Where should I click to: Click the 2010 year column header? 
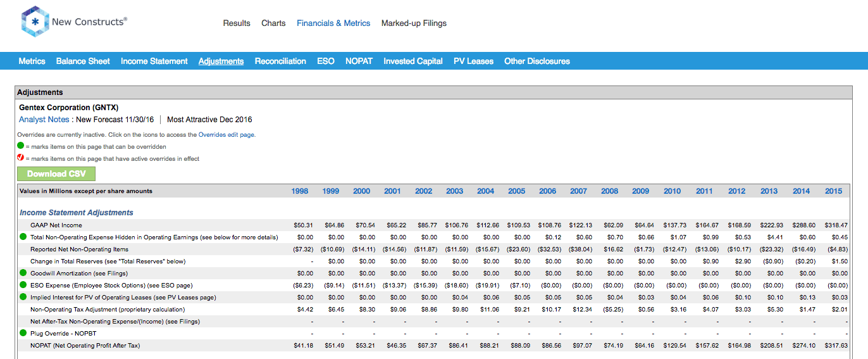(672, 191)
